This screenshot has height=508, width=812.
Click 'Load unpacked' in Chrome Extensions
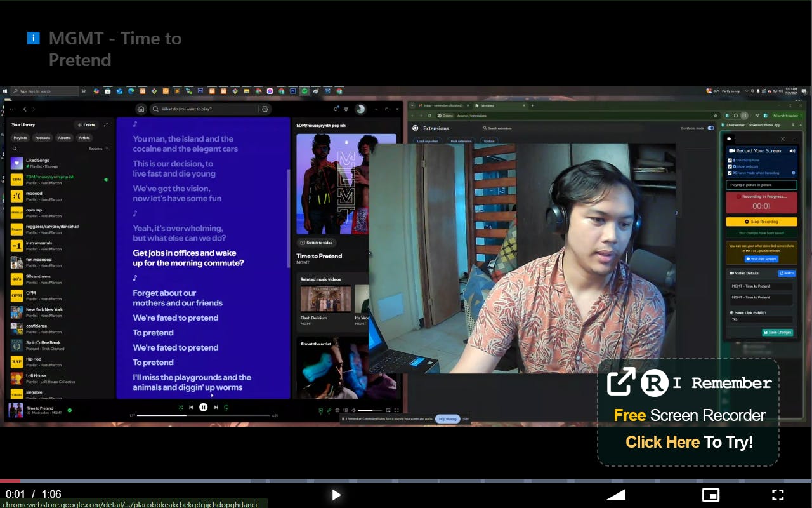tap(428, 141)
